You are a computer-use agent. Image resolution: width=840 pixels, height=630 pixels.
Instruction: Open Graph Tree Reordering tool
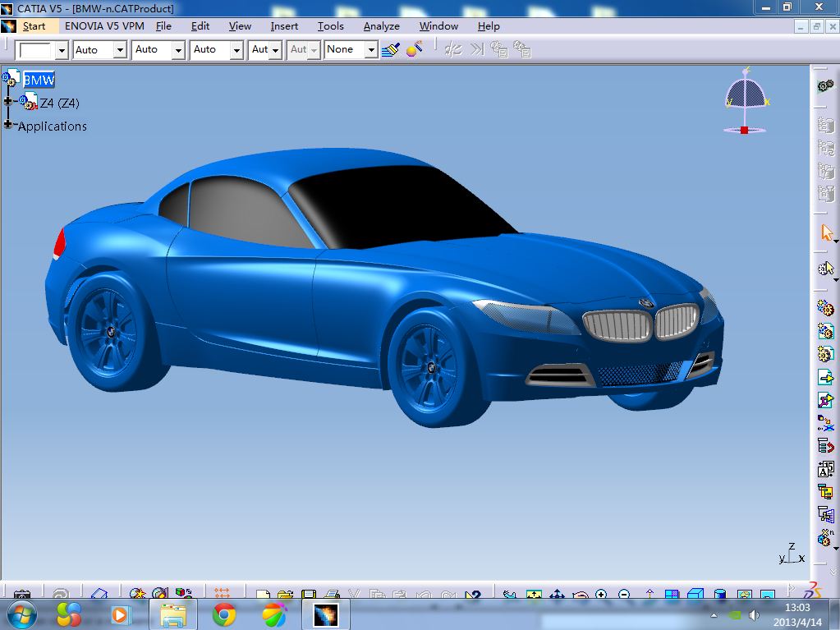825,445
